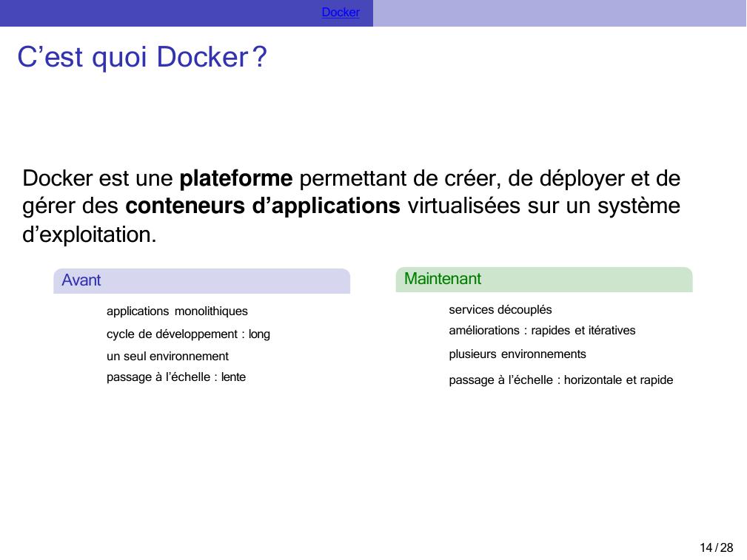
Task: Click the light purple header bar section
Action: pos(559,13)
